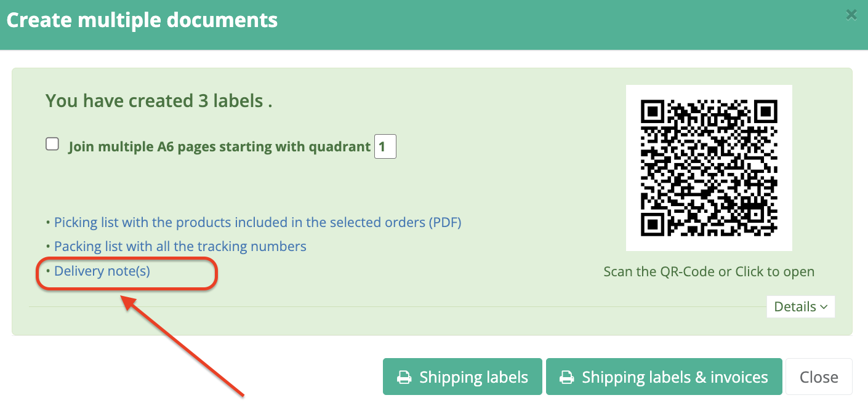This screenshot has height=411, width=868.
Task: Focus the starting quadrant number field
Action: point(385,147)
